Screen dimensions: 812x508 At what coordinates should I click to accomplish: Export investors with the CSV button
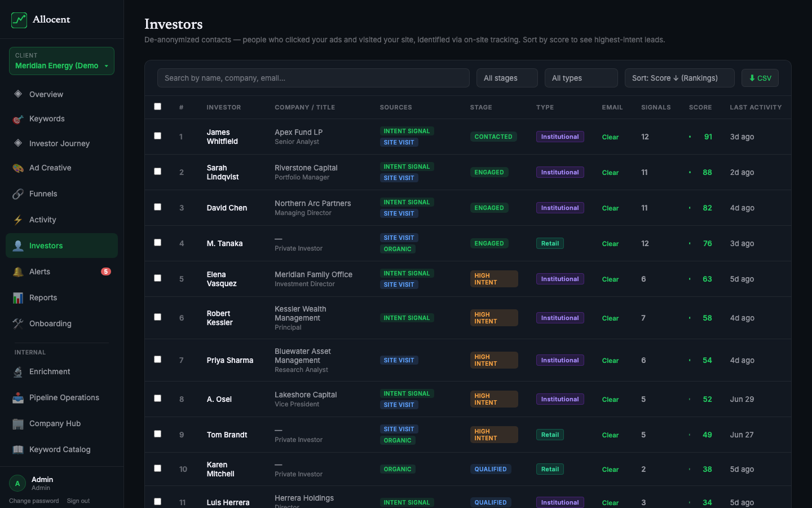click(x=760, y=78)
